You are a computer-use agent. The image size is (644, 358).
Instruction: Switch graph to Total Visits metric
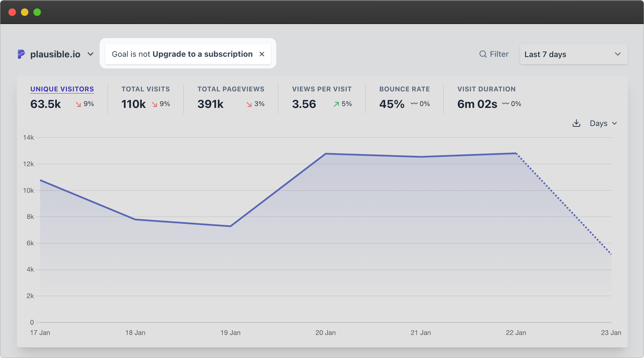(146, 89)
